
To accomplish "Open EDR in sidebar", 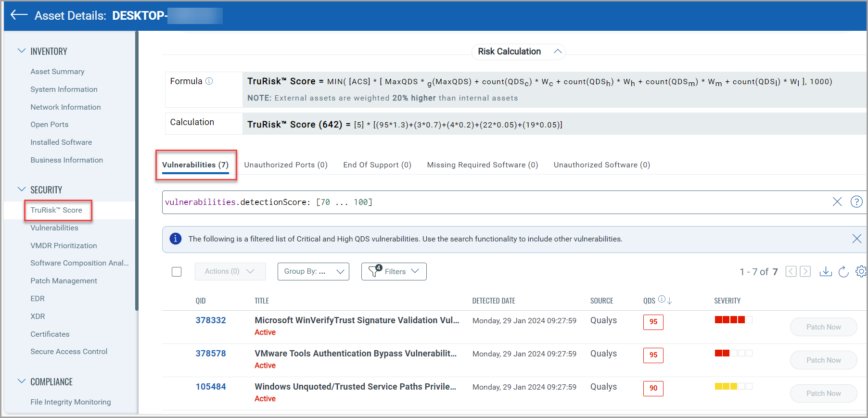I will [x=38, y=298].
